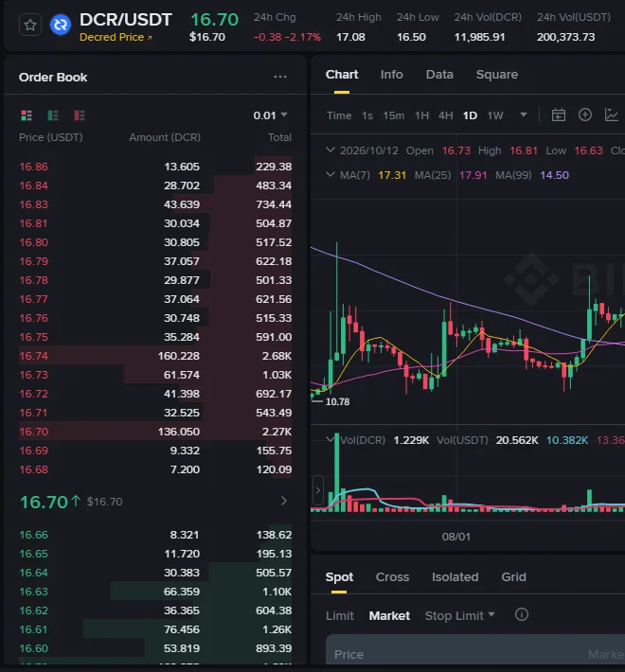Click the 08/01 date label on chart axis

456,537
